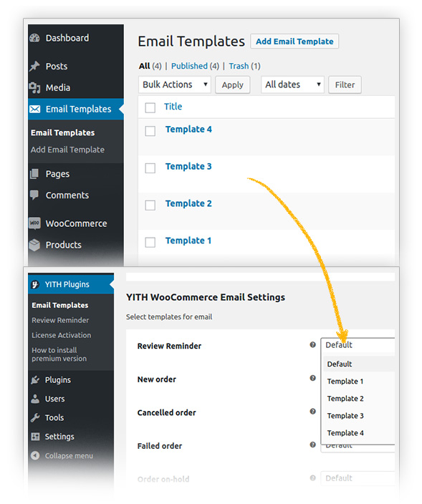Click the Posts pushpin icon
Screen dimensions: 422x504
(34, 66)
